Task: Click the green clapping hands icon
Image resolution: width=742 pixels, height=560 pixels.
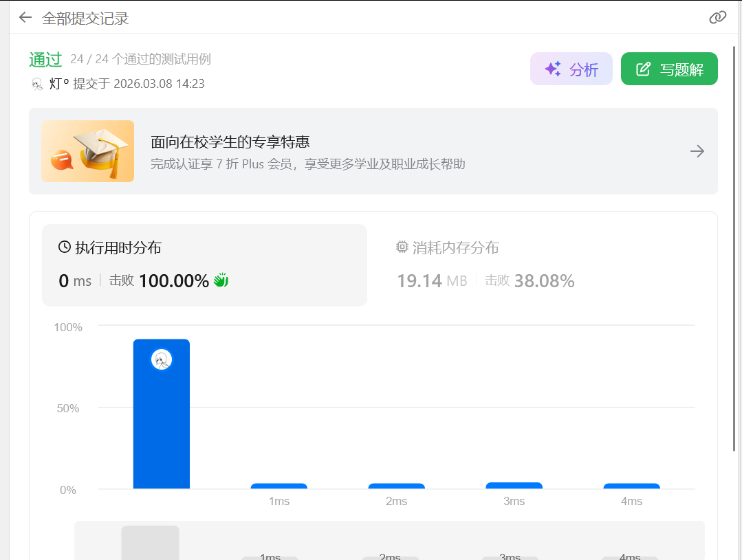Action: [x=220, y=280]
